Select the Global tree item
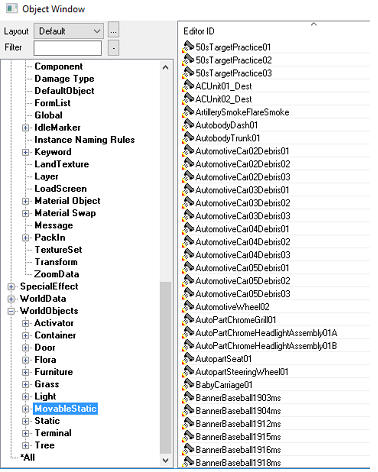This screenshot has width=378, height=472. click(x=48, y=115)
